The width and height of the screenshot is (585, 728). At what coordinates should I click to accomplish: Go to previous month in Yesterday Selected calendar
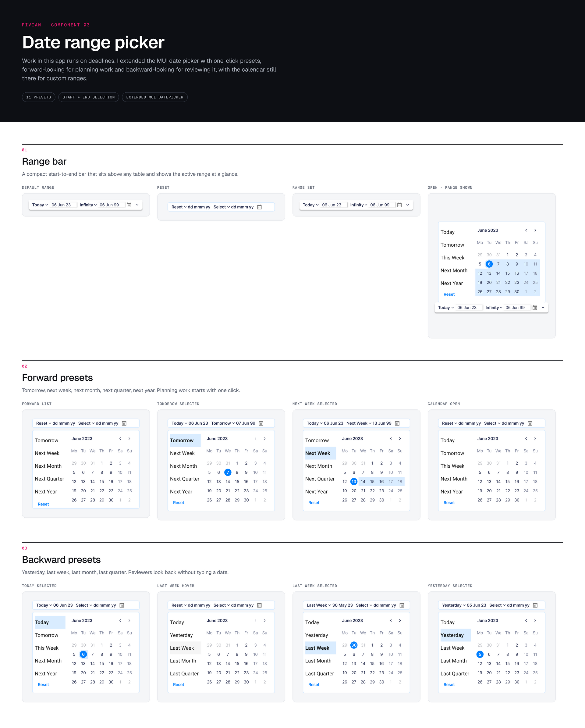[x=526, y=621]
